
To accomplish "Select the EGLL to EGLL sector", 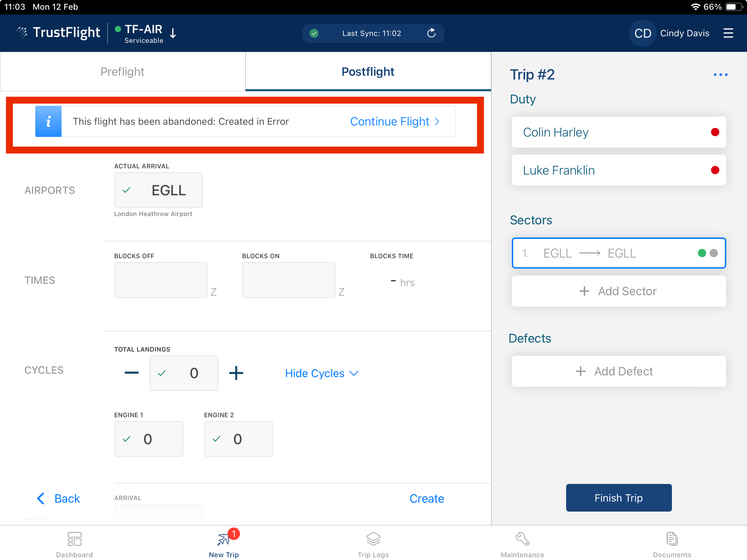I will point(619,253).
